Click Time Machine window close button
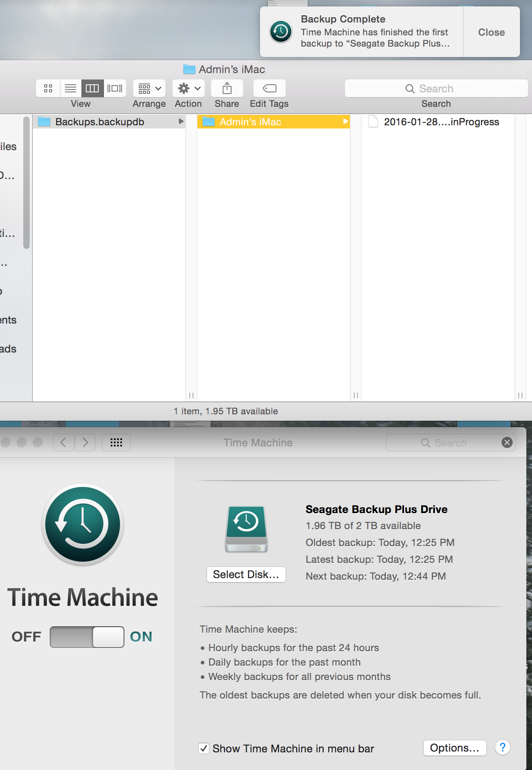This screenshot has height=770, width=532. tap(5, 442)
